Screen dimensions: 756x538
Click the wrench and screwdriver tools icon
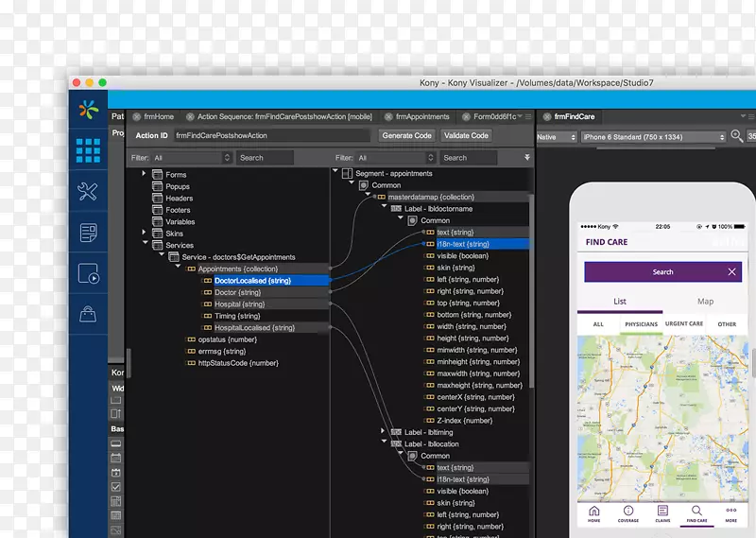tap(88, 192)
